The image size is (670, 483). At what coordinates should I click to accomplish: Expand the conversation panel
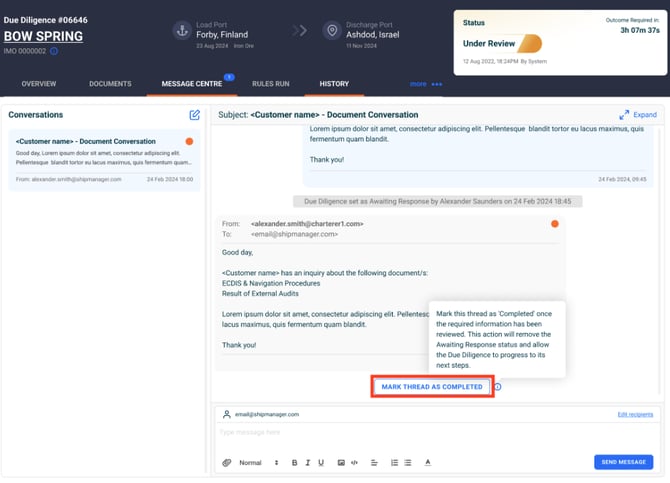tap(638, 115)
